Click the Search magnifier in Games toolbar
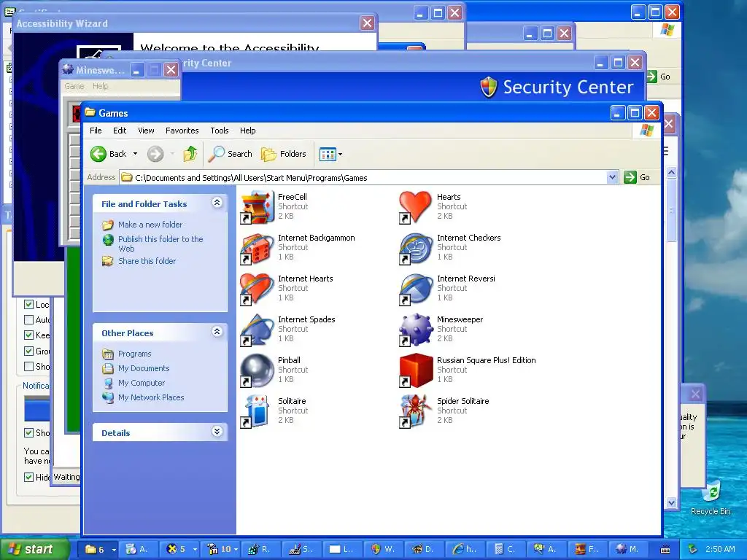Image resolution: width=747 pixels, height=560 pixels. pos(216,153)
